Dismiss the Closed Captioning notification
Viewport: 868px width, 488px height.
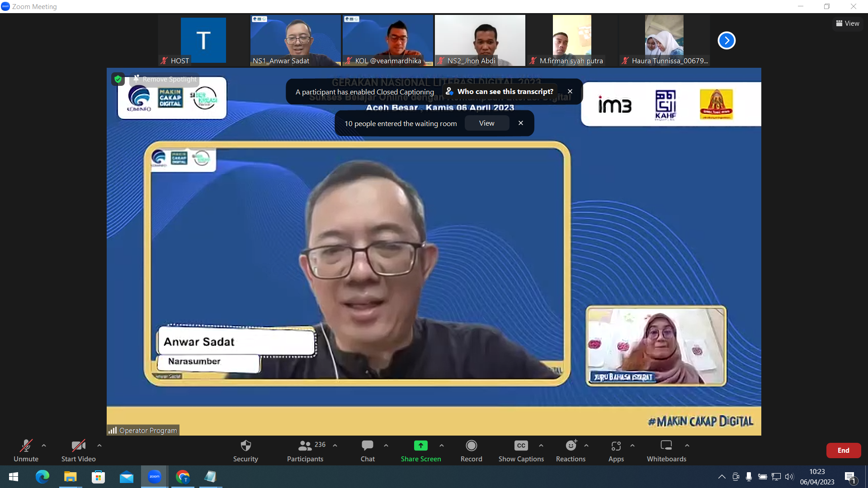[x=570, y=91]
